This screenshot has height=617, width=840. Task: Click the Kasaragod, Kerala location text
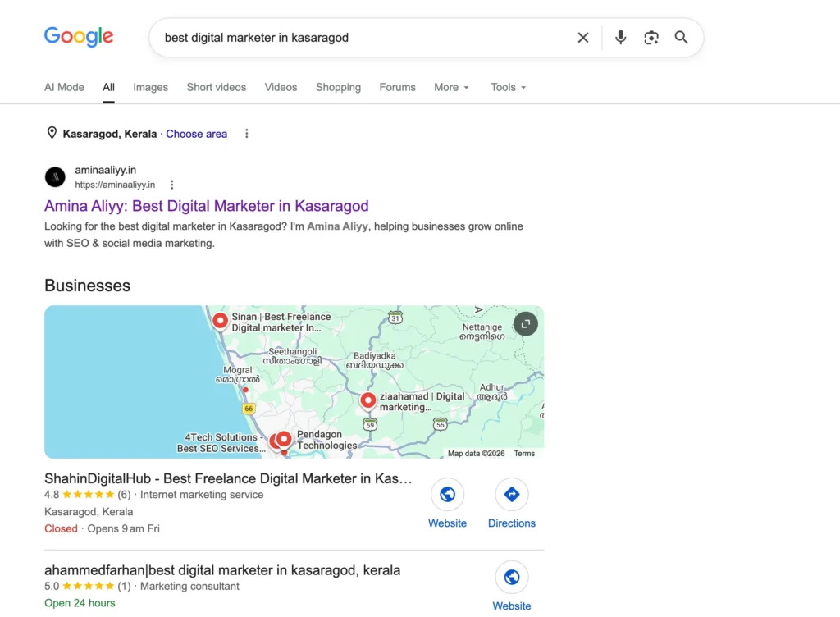[110, 134]
